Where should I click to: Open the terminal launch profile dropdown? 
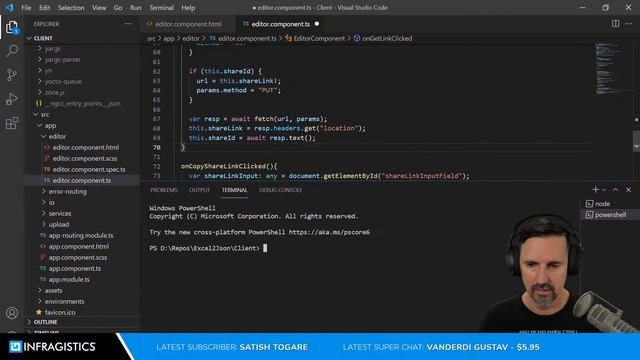(604, 190)
